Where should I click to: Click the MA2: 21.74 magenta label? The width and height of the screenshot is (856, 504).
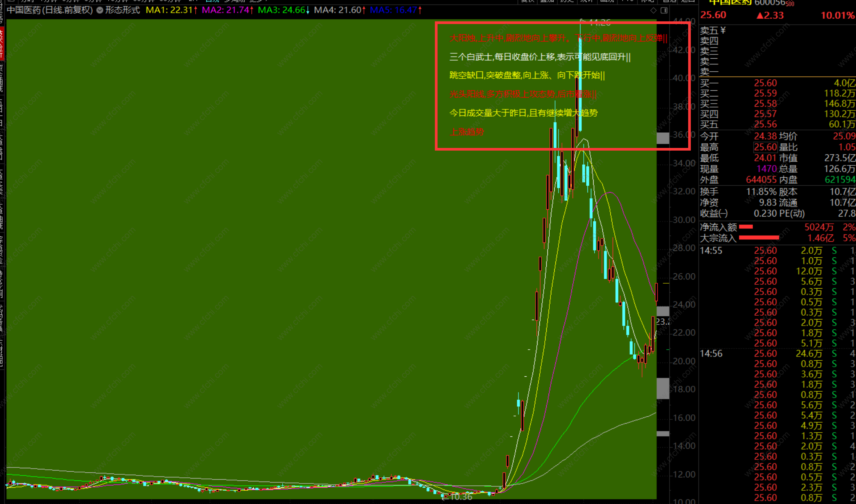(225, 10)
